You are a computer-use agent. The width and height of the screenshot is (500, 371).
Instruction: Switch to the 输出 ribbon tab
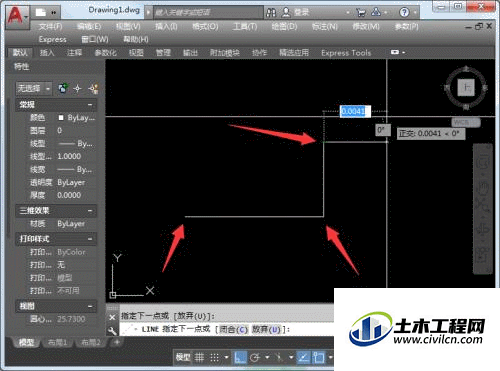[190, 52]
